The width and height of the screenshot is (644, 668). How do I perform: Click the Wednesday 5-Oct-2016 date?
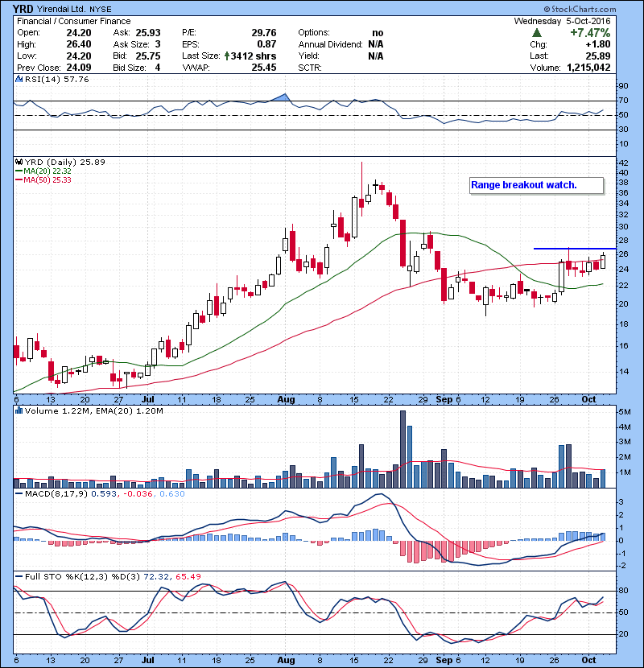coord(562,21)
